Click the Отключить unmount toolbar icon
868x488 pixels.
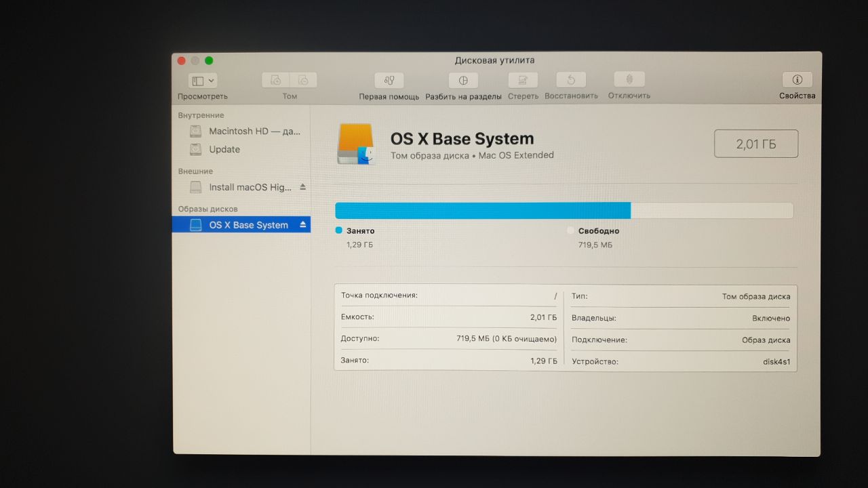(629, 80)
